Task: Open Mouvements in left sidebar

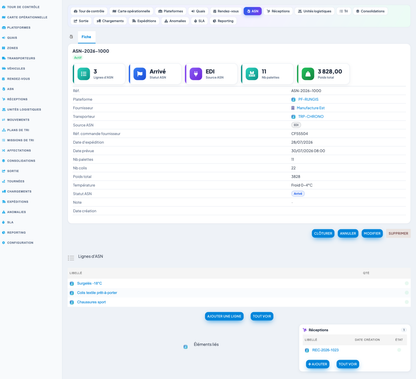Action: (x=16, y=120)
